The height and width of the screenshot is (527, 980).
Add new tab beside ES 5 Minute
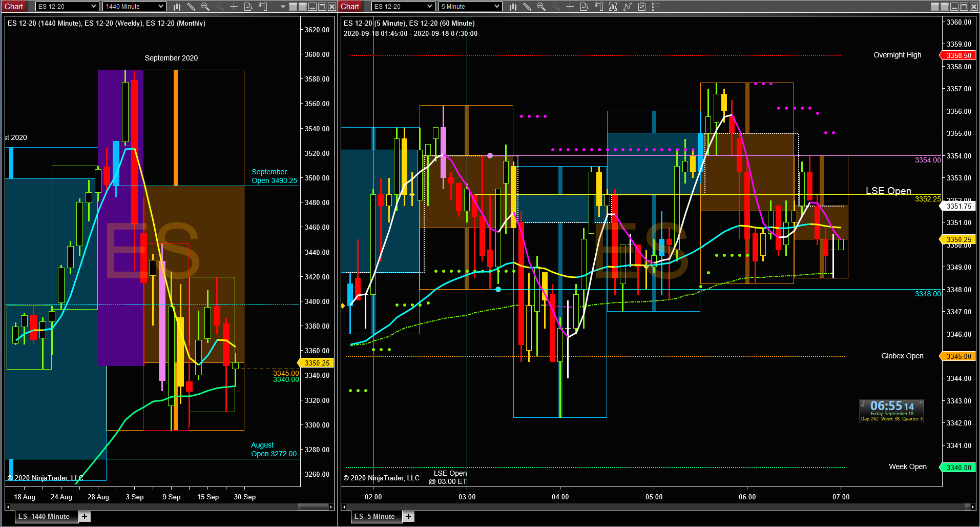tap(408, 516)
